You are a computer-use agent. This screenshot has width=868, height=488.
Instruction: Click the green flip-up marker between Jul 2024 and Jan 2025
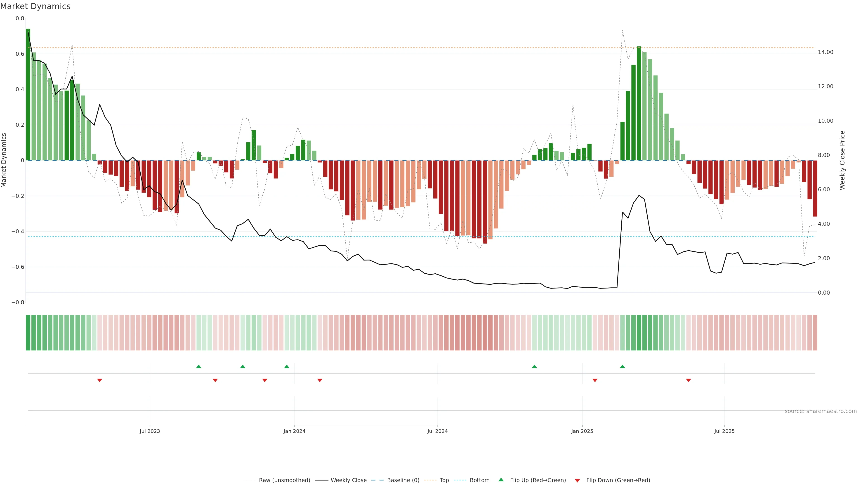click(534, 366)
